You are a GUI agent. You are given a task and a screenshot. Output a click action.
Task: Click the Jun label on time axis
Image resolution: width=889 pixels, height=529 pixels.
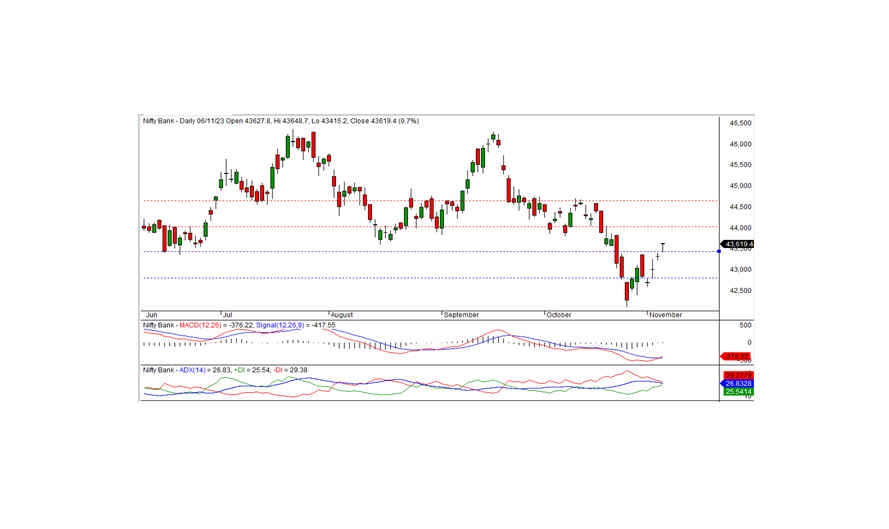(x=151, y=314)
